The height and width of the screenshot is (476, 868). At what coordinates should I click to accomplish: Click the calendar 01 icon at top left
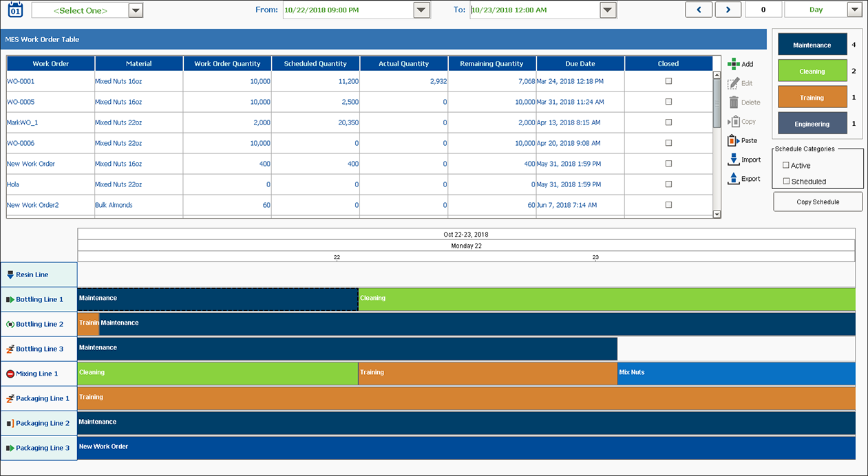pyautogui.click(x=15, y=9)
